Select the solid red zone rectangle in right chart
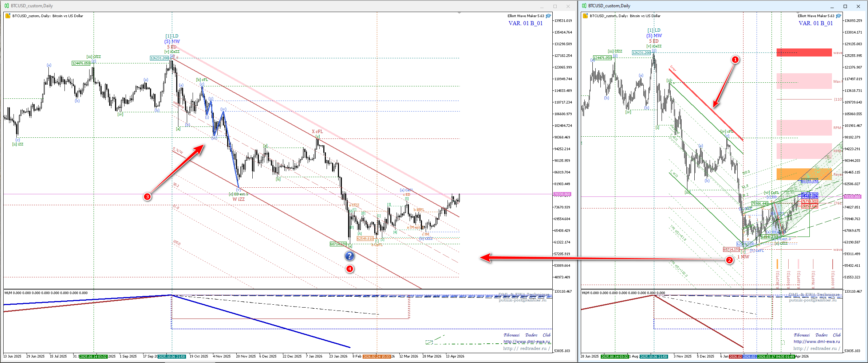The image size is (868, 363). (x=804, y=52)
